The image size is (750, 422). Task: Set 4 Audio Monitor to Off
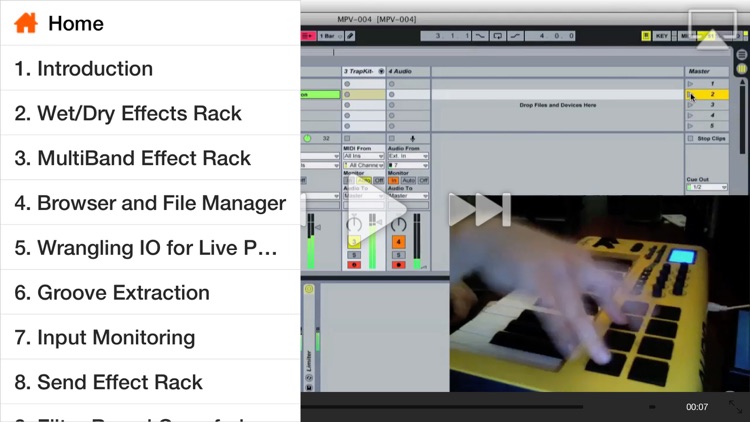point(423,180)
